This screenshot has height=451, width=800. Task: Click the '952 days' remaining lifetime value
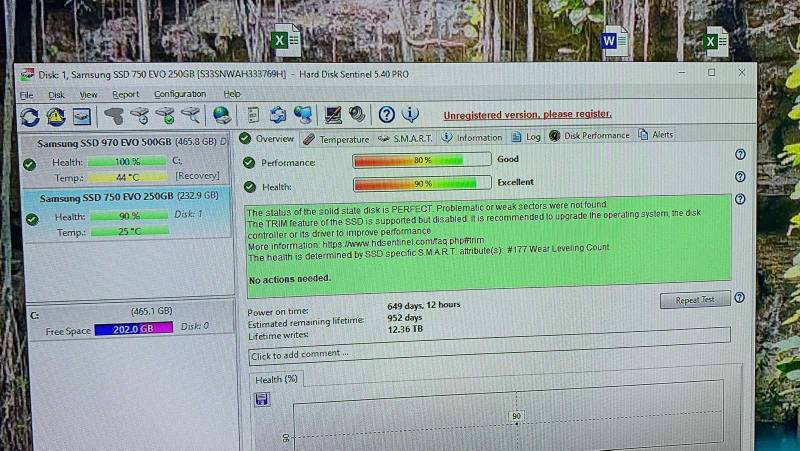point(405,317)
